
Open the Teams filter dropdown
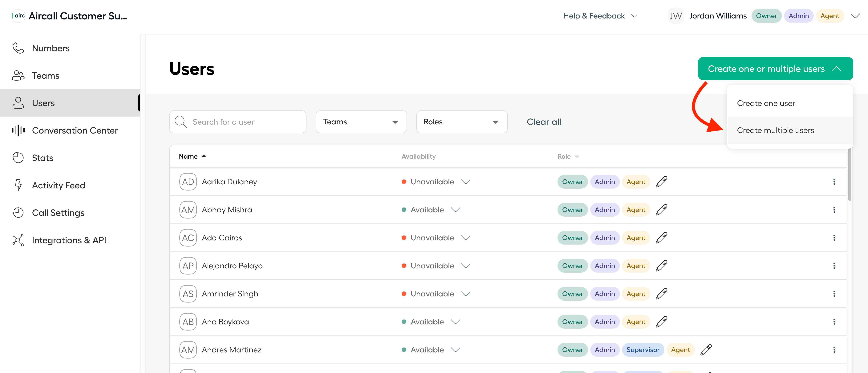[x=361, y=122]
